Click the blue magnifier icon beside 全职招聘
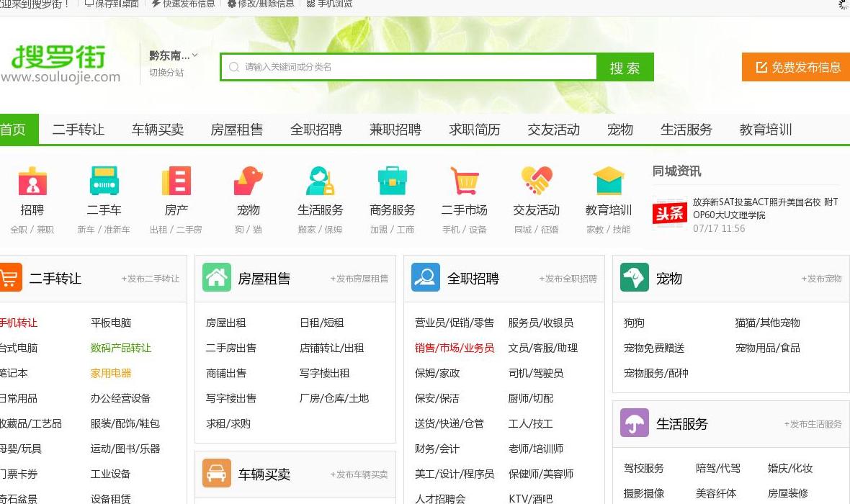 [426, 277]
